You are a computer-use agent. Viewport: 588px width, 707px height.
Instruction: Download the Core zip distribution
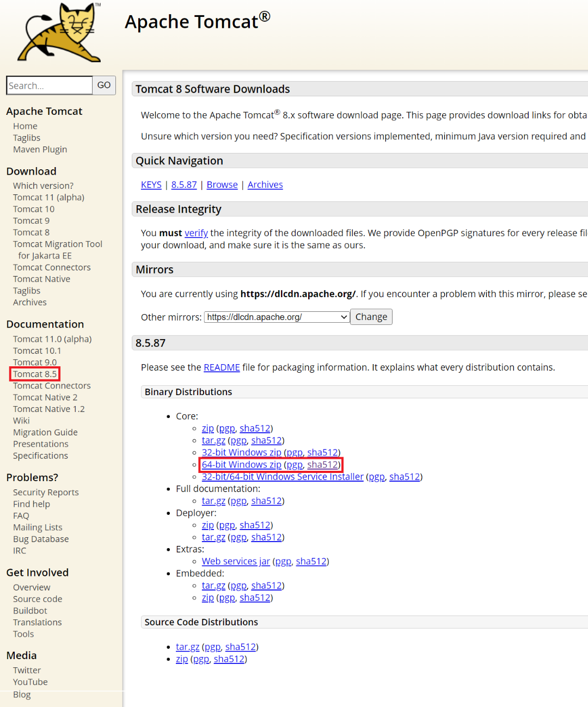208,429
